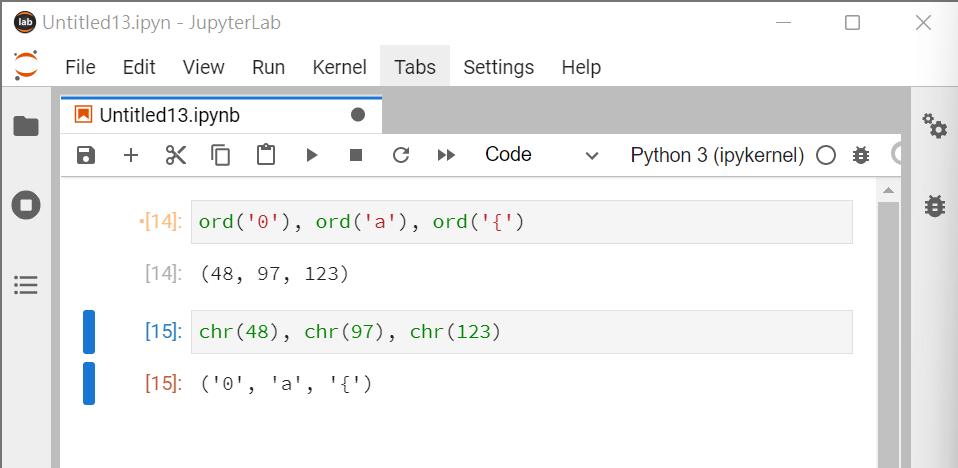Open the Kernel menu
This screenshot has height=468, width=958.
coord(339,67)
